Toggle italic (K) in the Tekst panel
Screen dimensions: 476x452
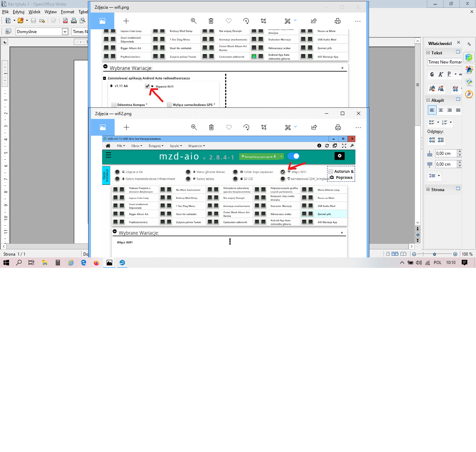click(x=440, y=74)
